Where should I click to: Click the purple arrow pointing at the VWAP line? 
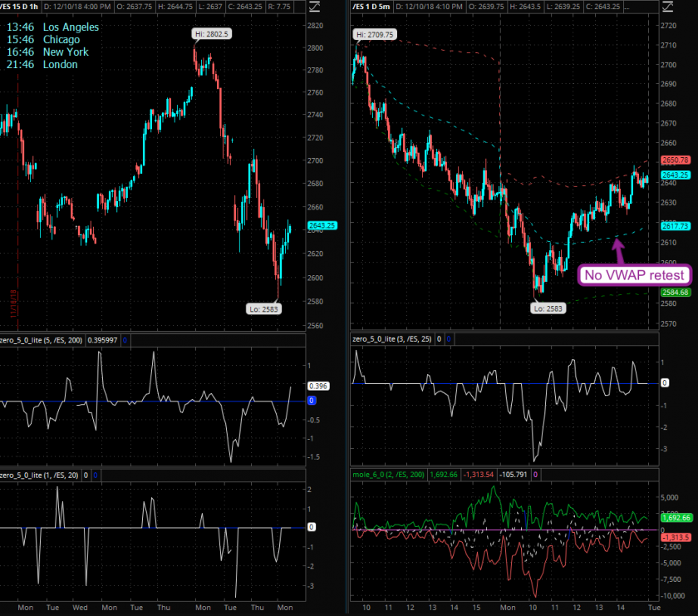tap(617, 248)
